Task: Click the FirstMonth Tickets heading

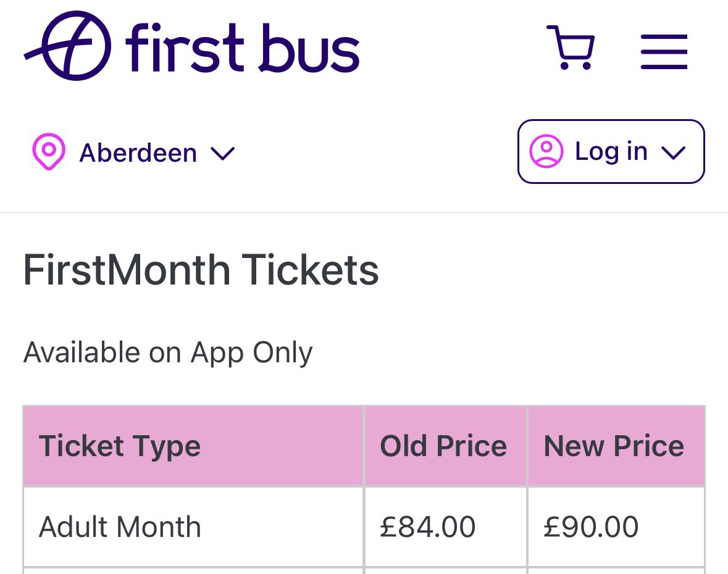Action: 201,270
